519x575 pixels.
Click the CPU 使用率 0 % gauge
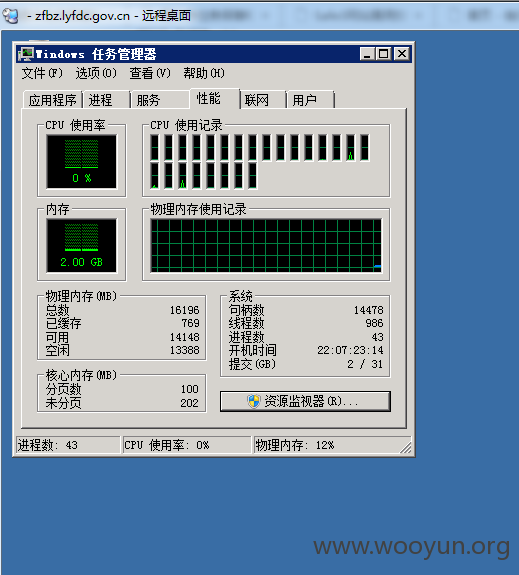[81, 162]
